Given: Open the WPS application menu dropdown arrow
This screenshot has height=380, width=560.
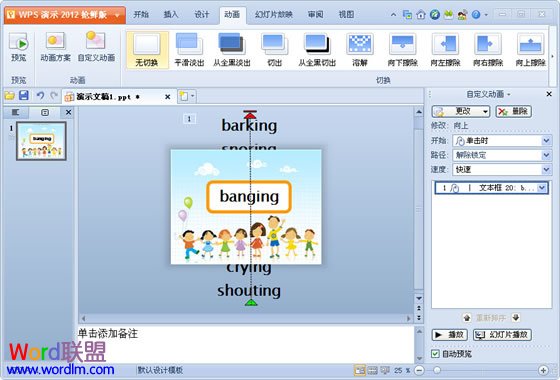Looking at the screenshot, I should pyautogui.click(x=117, y=15).
